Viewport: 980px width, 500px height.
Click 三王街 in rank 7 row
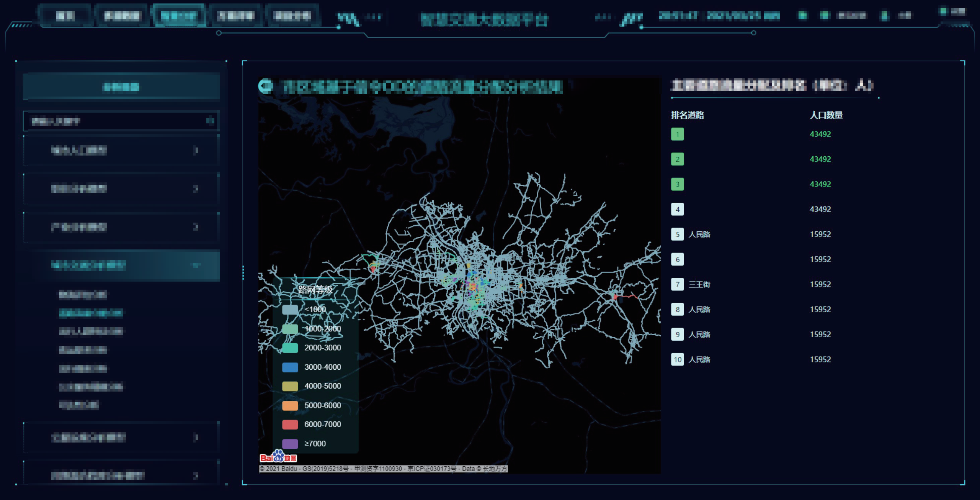coord(699,284)
